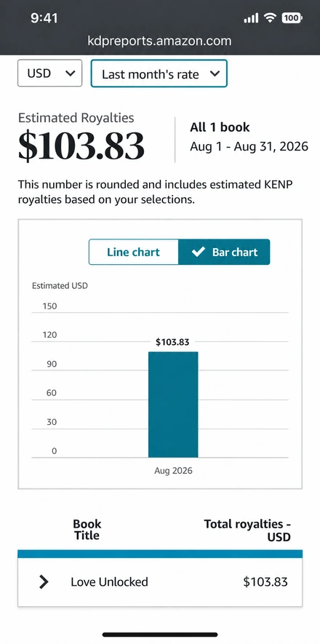This screenshot has height=644, width=320.
Task: Sort by Book Title column header
Action: [87, 530]
